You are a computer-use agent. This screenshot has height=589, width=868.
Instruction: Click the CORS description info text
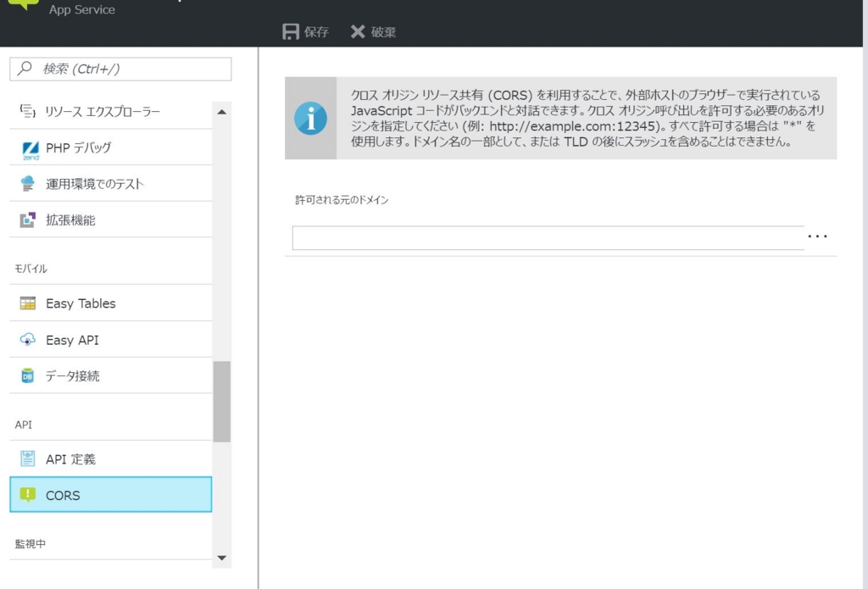[587, 118]
